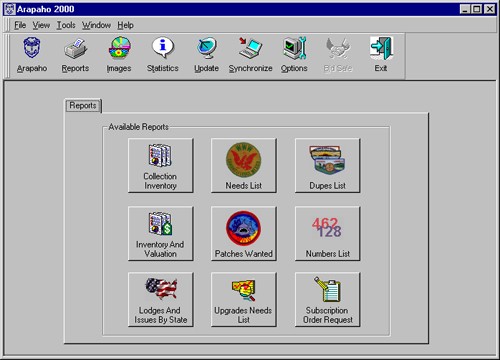The height and width of the screenshot is (360, 500).
Task: Open the Needs List report
Action: click(244, 166)
